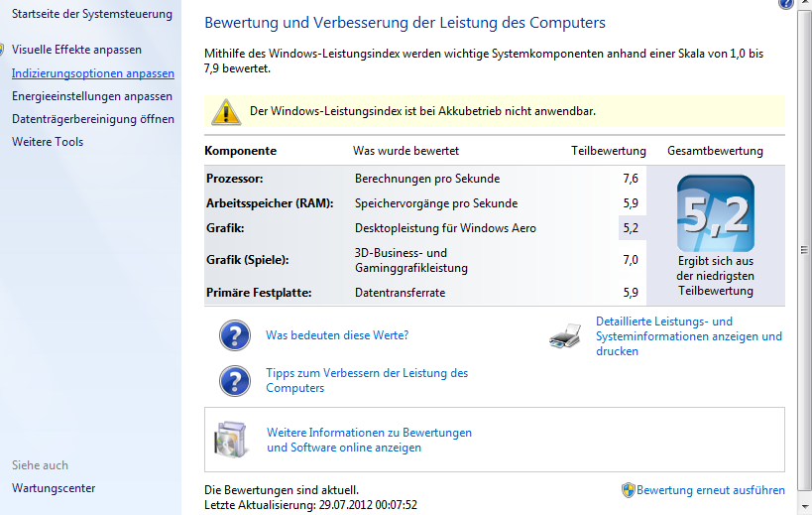Click the 'Gesamtbewertung' column header

coord(715,151)
